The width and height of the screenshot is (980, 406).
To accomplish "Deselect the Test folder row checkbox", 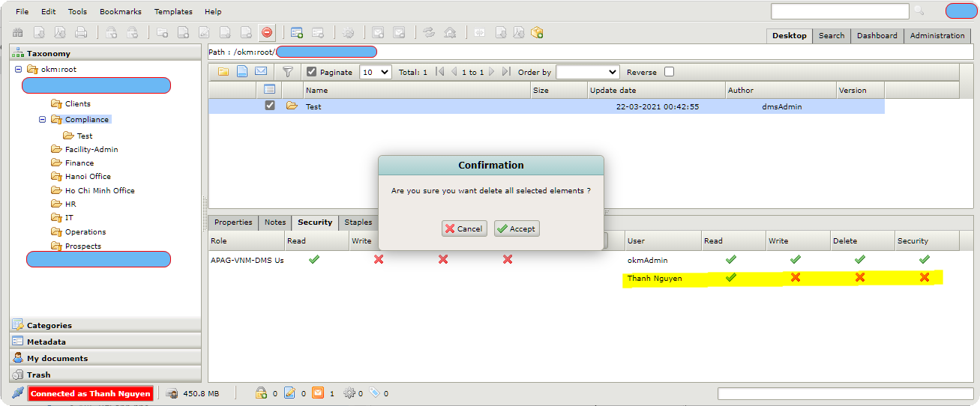I will tap(270, 106).
